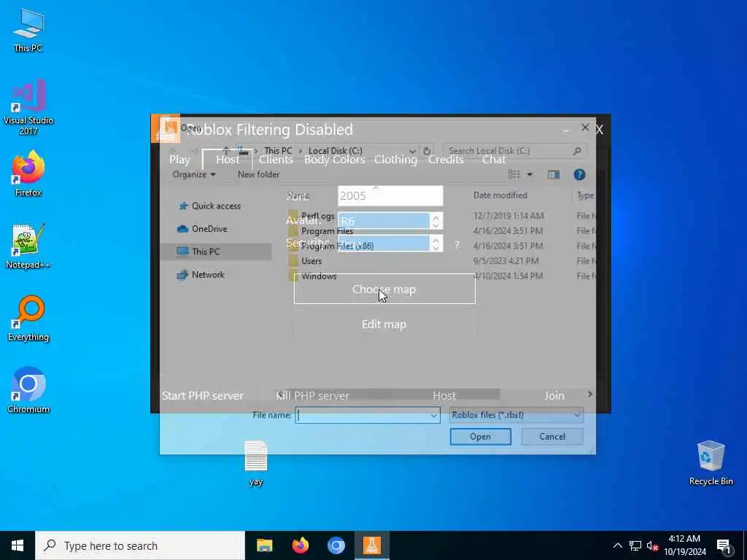This screenshot has height=560, width=747.
Task: Open Visual Studio 2017 desktop shortcut
Action: (28, 106)
